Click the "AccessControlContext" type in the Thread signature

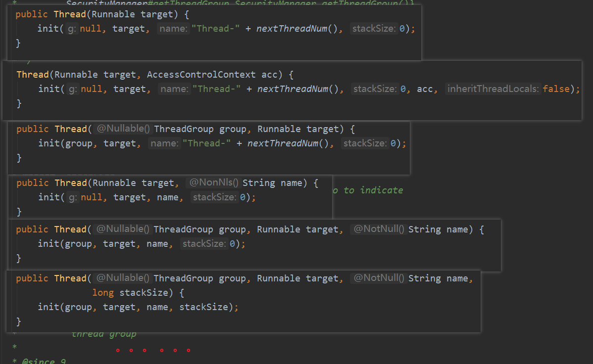tap(201, 75)
